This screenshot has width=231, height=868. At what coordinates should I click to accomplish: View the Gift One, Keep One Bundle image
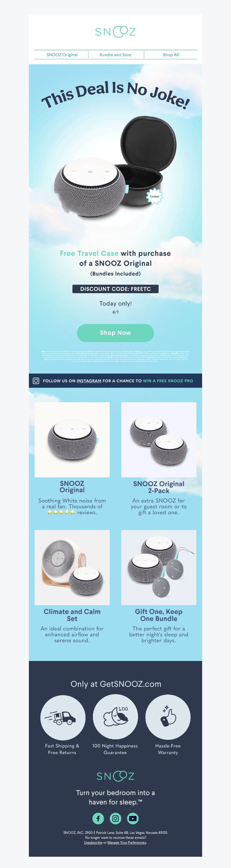[x=159, y=567]
